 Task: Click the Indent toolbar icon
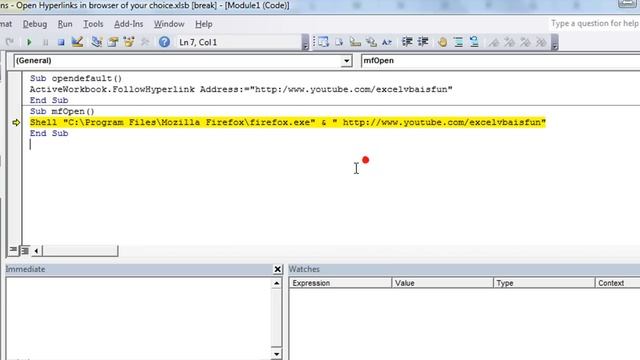click(407, 42)
